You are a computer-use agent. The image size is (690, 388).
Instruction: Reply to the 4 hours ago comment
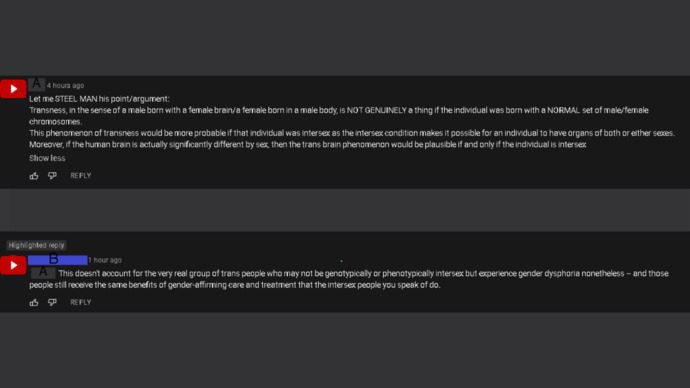(x=81, y=176)
